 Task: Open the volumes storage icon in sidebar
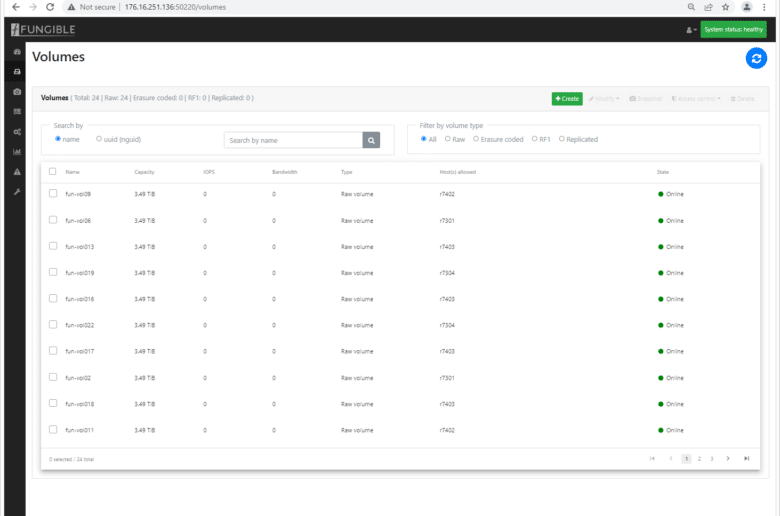pos(17,72)
